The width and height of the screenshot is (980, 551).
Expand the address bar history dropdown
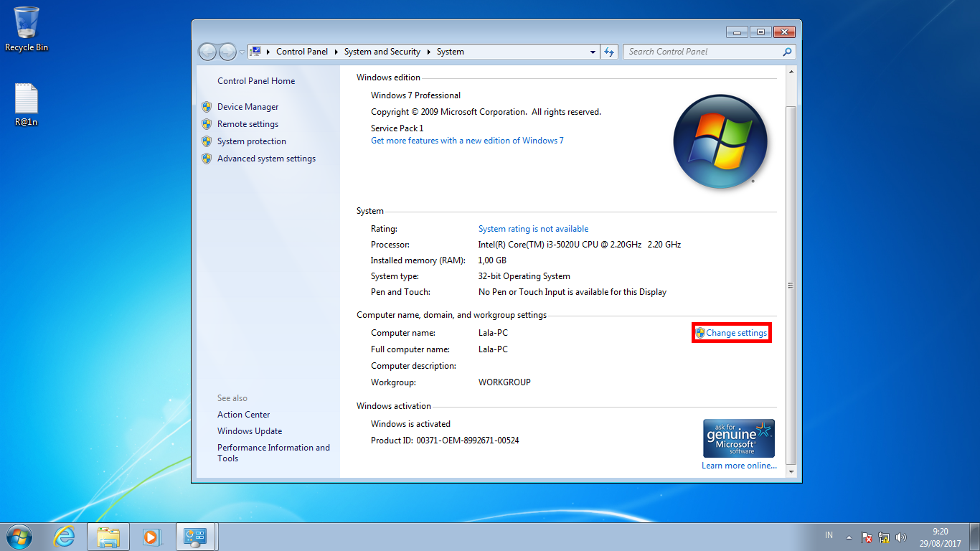[593, 51]
